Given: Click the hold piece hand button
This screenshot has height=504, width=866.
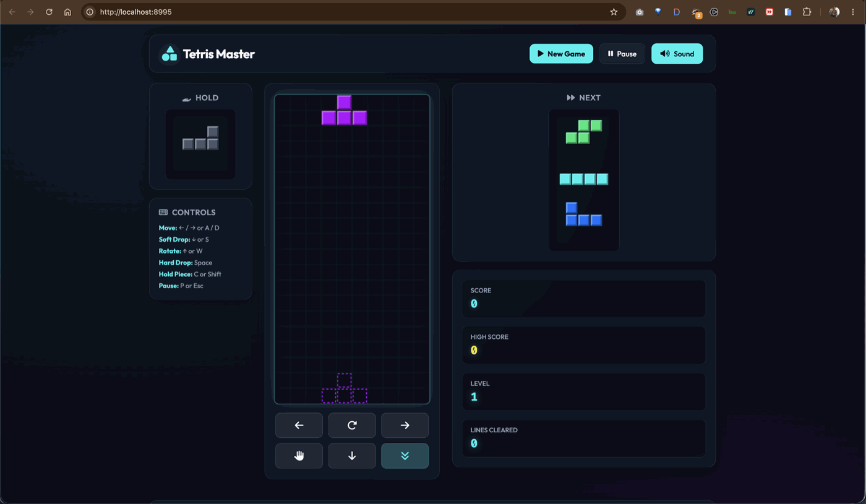Looking at the screenshot, I should pos(299,456).
